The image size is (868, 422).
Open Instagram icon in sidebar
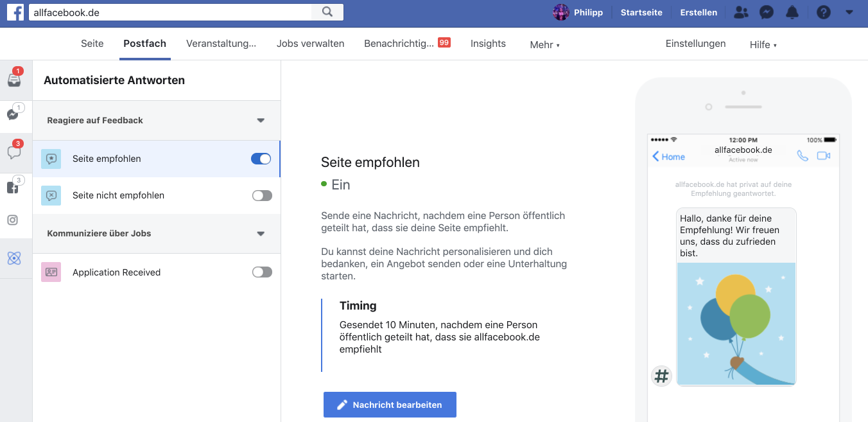(x=13, y=220)
